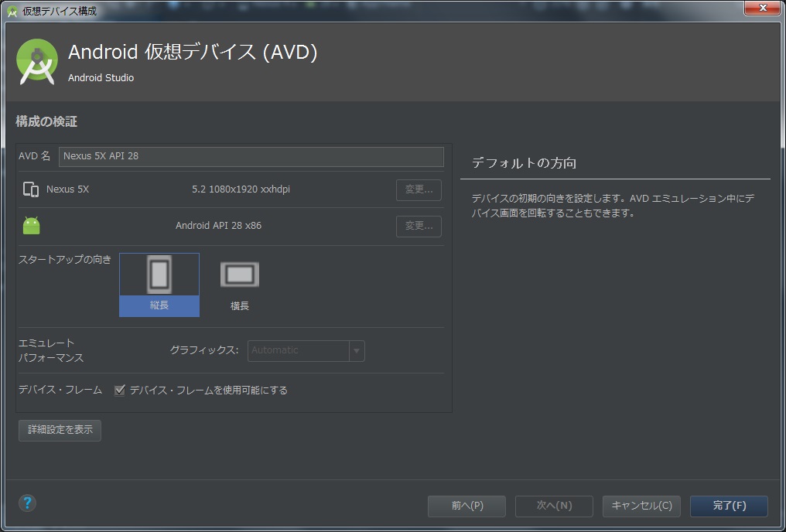Image resolution: width=786 pixels, height=532 pixels.
Task: Close the 仮想デバイス構成 window
Action: pyautogui.click(x=762, y=8)
